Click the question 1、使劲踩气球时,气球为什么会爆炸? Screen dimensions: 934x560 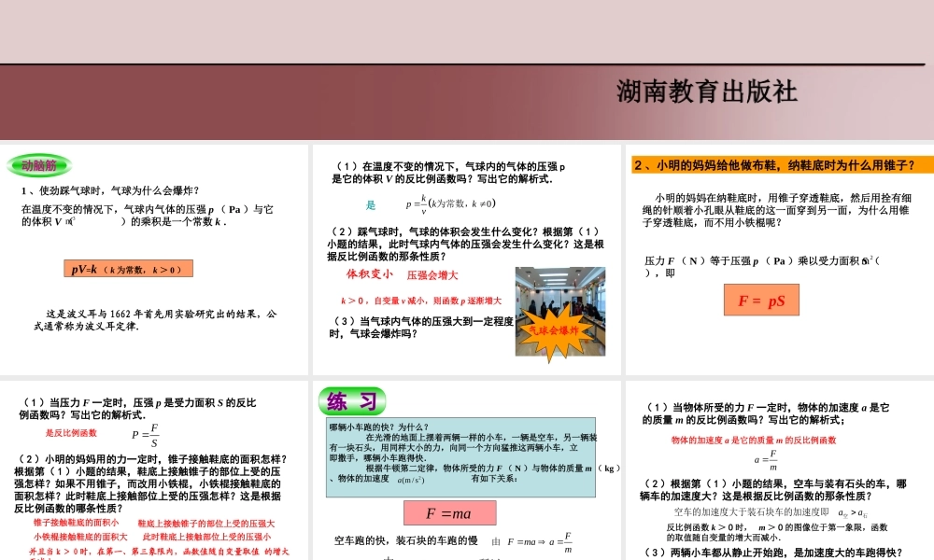(110, 190)
